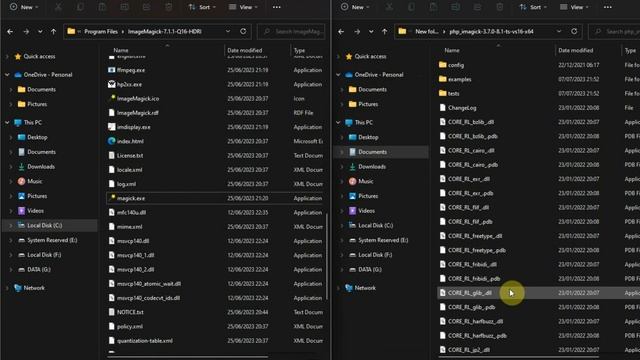Open Network in right window sidebar

click(365, 288)
